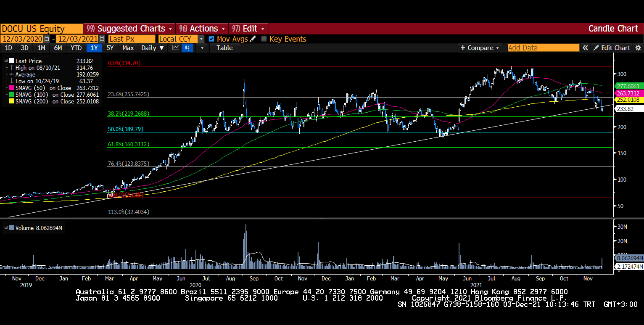Click the 61.8%(160.3112) Fibonacci level label
The image size is (644, 325).
click(x=129, y=144)
